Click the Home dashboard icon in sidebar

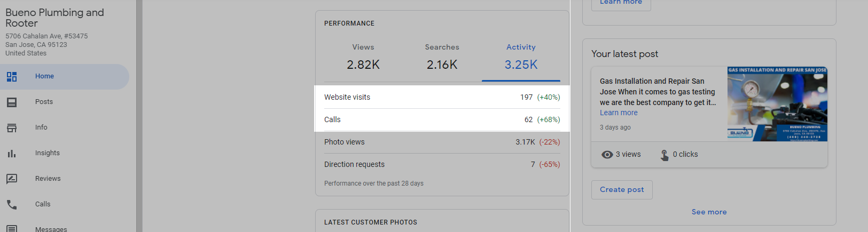point(12,77)
